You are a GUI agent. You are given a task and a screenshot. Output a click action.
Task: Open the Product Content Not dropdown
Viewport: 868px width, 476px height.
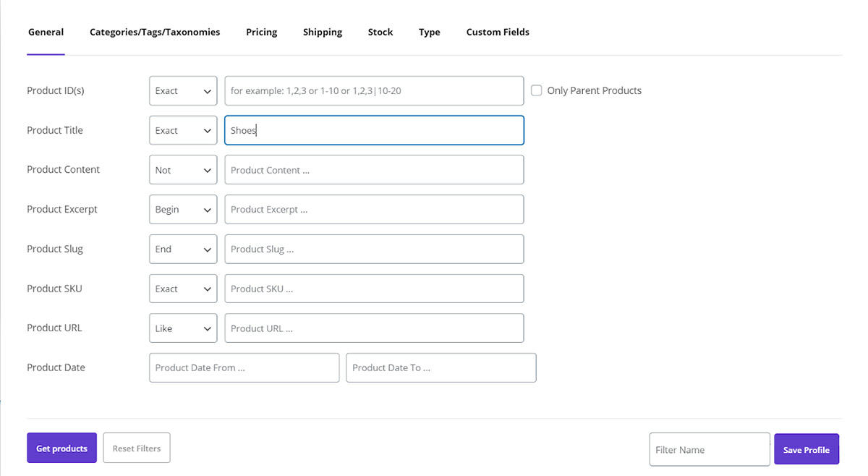(183, 170)
